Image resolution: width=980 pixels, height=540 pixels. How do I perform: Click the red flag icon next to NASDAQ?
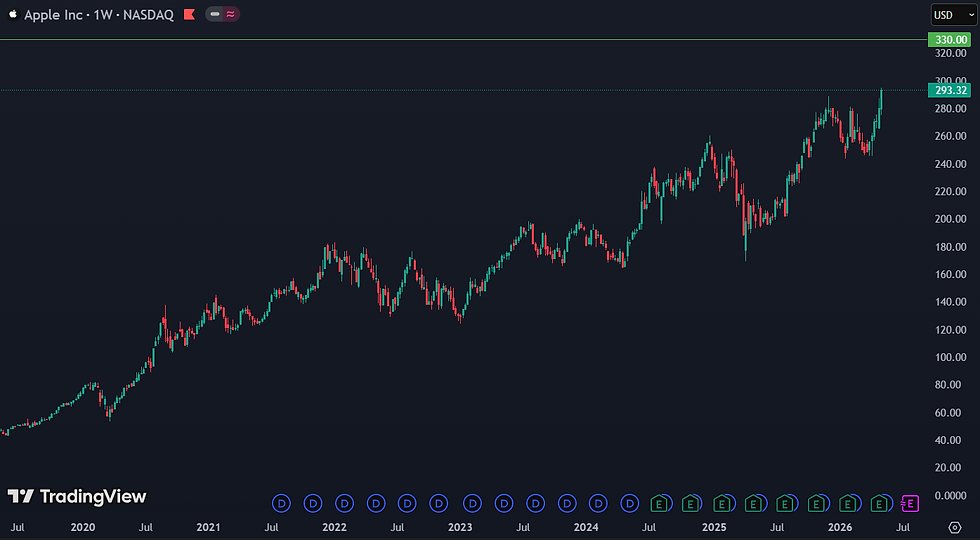pyautogui.click(x=189, y=15)
